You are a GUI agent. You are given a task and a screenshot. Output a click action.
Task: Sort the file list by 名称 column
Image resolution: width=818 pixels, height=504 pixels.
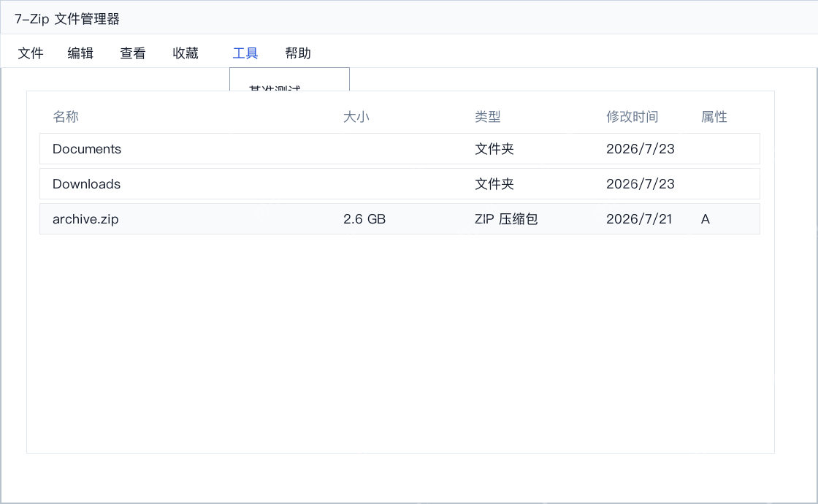tap(66, 117)
